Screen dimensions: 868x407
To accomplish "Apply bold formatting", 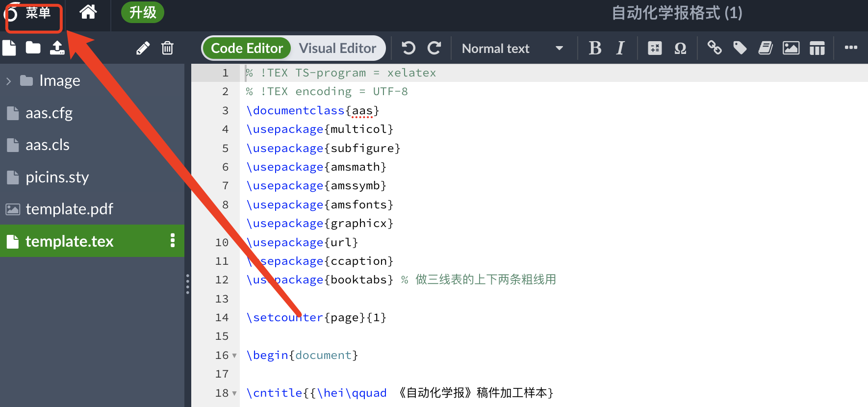I will pyautogui.click(x=595, y=48).
